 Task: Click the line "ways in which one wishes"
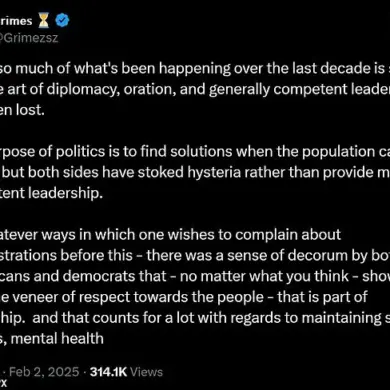pyautogui.click(x=170, y=235)
